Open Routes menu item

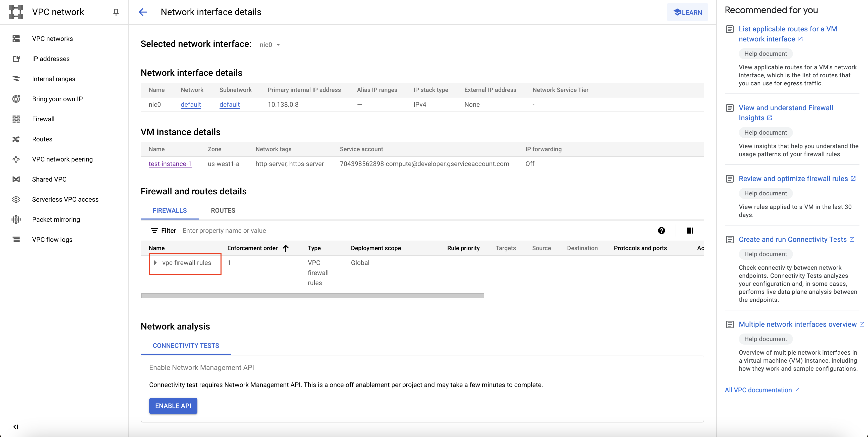tap(42, 139)
